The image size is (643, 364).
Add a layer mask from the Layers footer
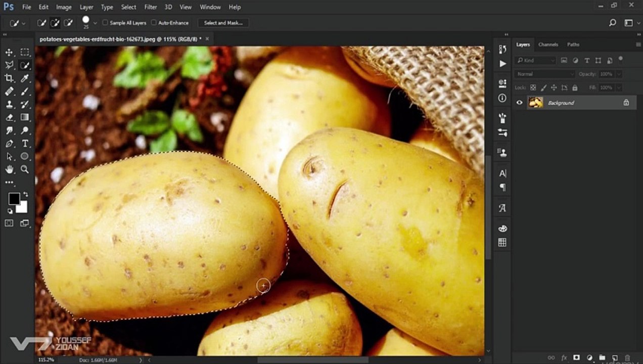coord(576,358)
